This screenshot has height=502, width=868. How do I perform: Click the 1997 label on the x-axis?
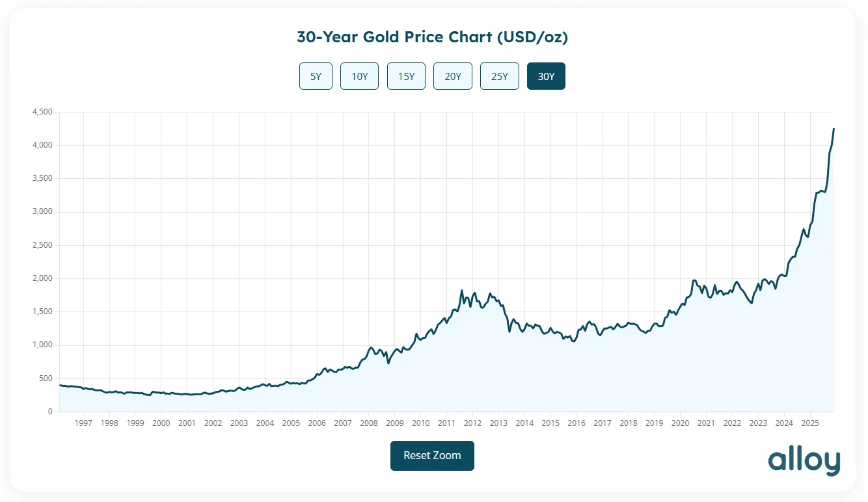point(83,423)
